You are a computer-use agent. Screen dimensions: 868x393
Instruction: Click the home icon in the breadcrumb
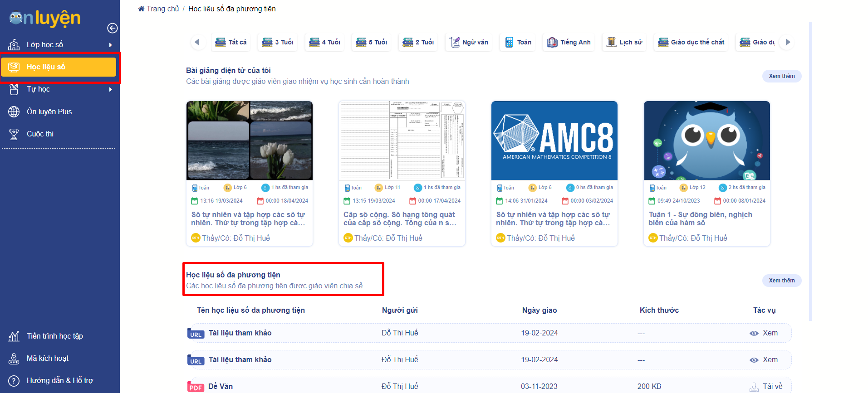(x=141, y=9)
